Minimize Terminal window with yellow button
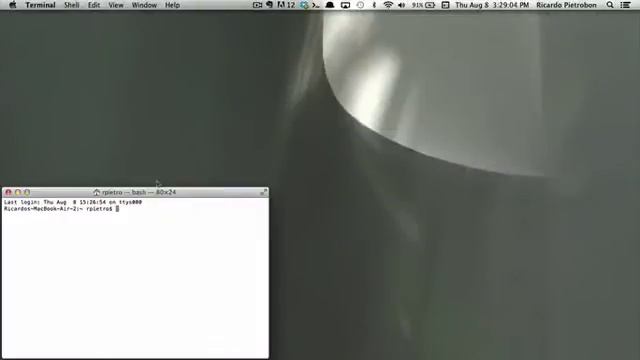640x360 pixels. [18, 192]
